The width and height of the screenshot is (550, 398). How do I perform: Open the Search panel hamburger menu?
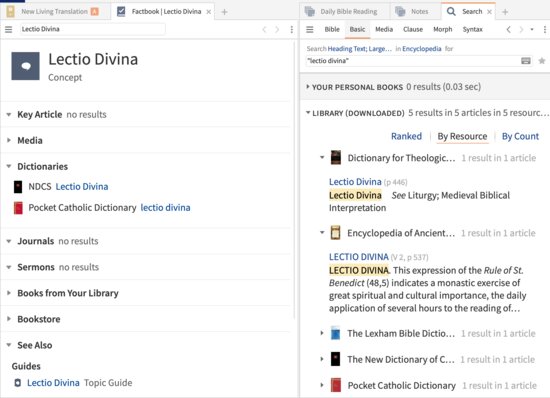tap(310, 29)
